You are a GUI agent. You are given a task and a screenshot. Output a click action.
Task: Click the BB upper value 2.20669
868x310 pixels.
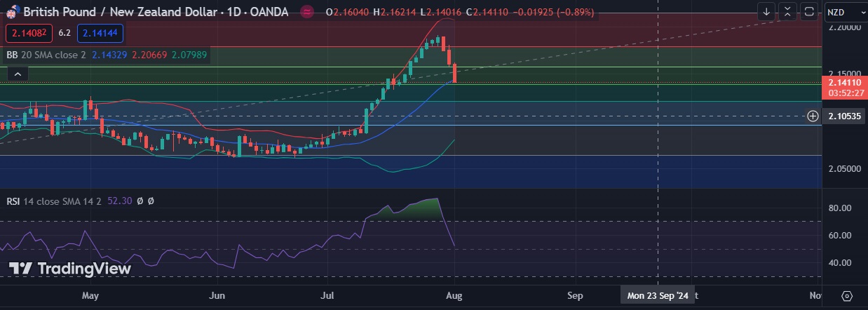point(148,54)
